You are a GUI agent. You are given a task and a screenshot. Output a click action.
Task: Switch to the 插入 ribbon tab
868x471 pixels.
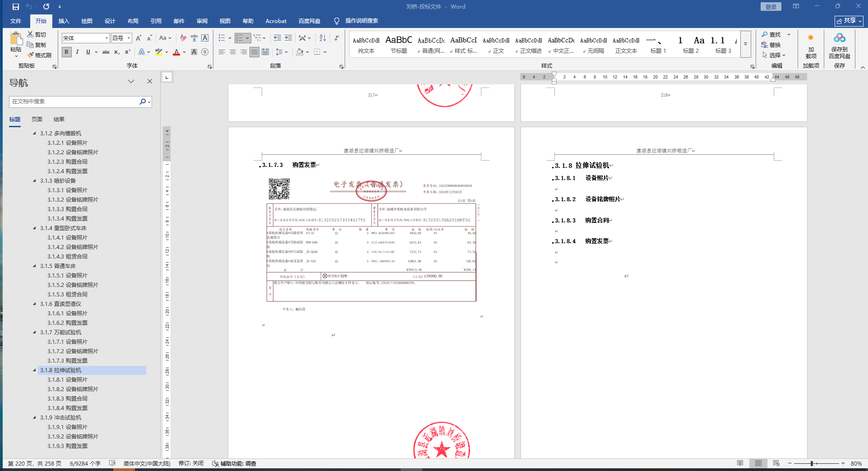tap(64, 21)
